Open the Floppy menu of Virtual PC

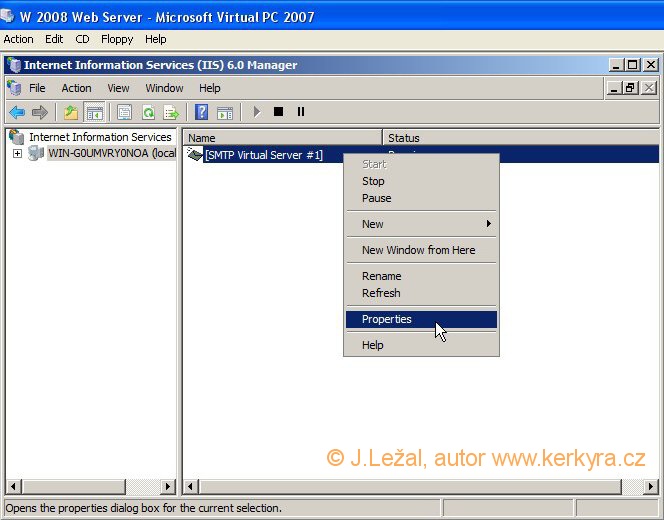[117, 39]
